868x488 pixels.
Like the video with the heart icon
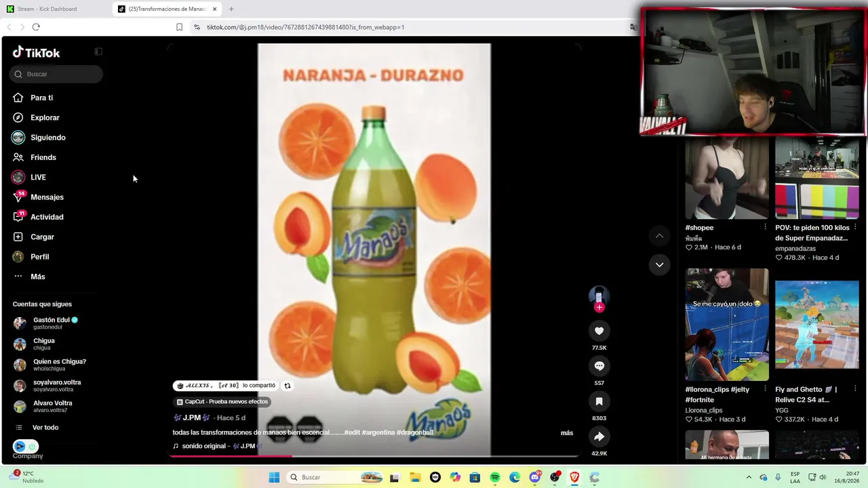599,331
